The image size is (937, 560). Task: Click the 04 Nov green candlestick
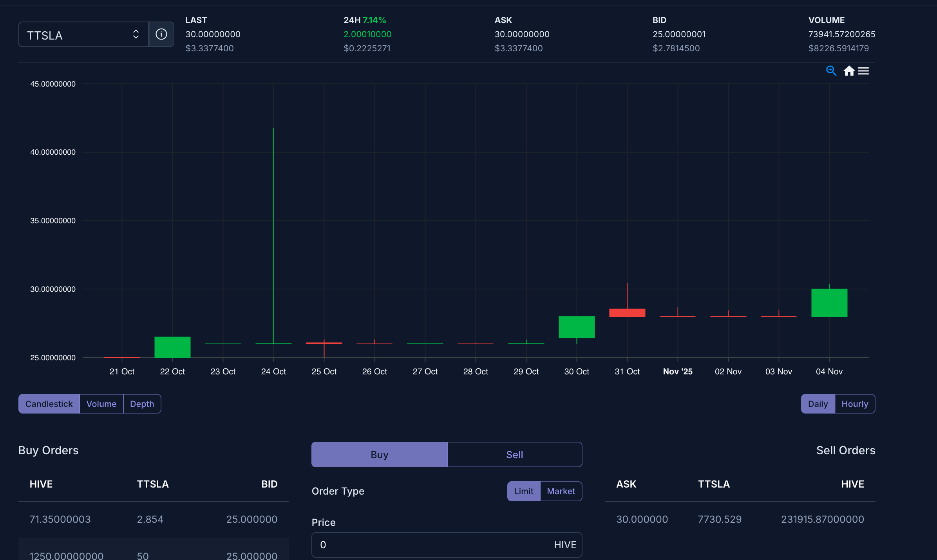click(x=829, y=303)
